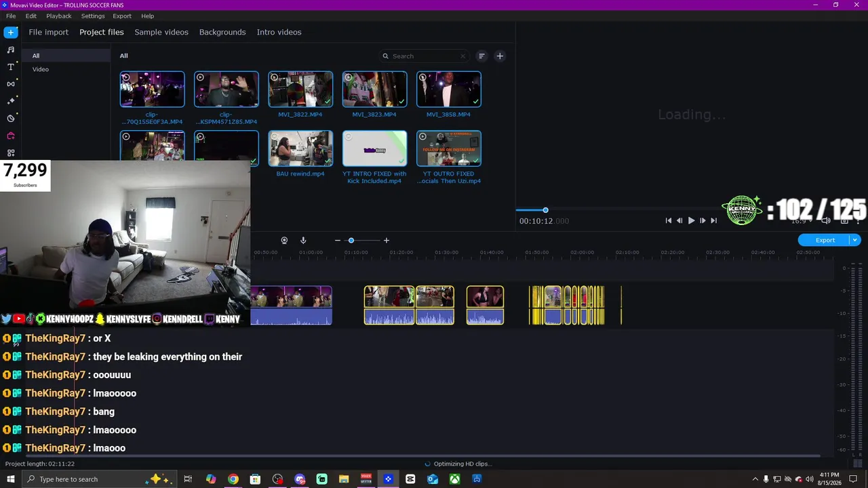The height and width of the screenshot is (488, 868).
Task: Open the Titles text panel
Action: pos(11,67)
